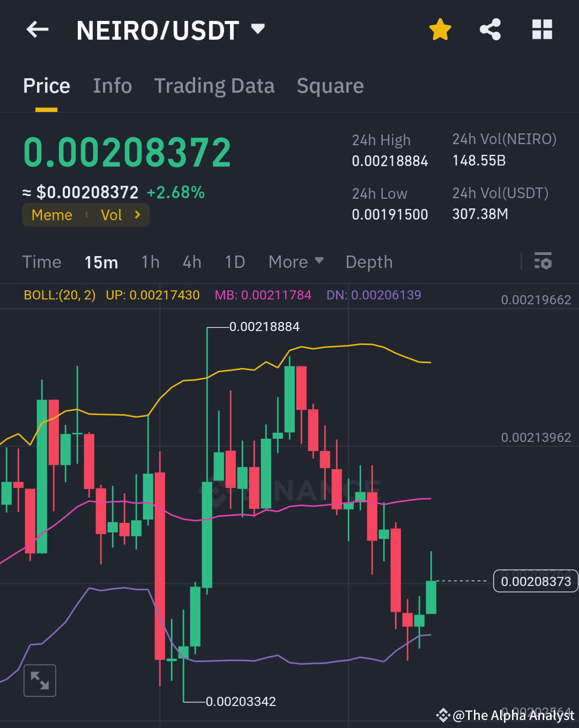The height and width of the screenshot is (728, 579).
Task: Open chart settings via the filter icon
Action: click(544, 262)
